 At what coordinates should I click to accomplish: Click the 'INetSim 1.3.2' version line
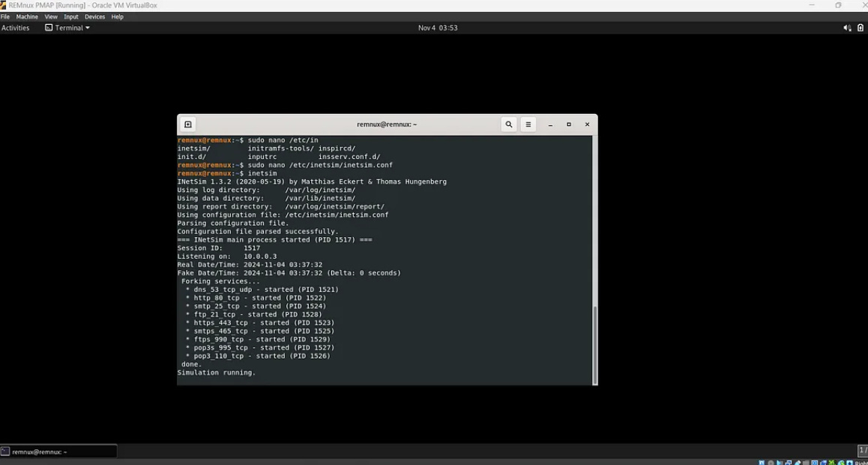pos(312,181)
